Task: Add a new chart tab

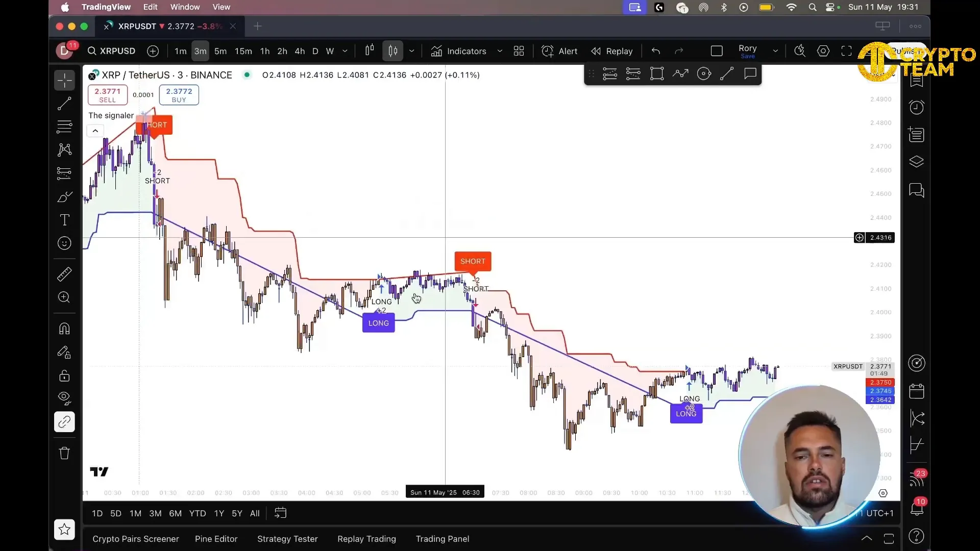Action: coord(258,26)
